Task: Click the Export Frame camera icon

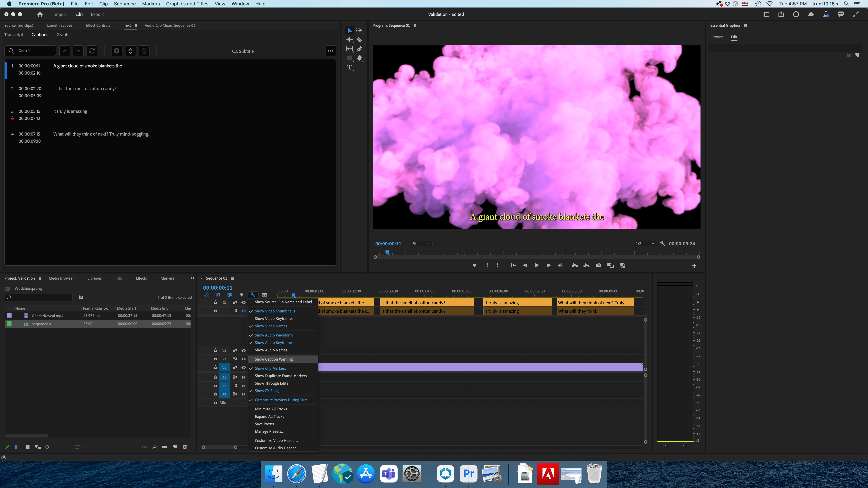Action: 598,265
